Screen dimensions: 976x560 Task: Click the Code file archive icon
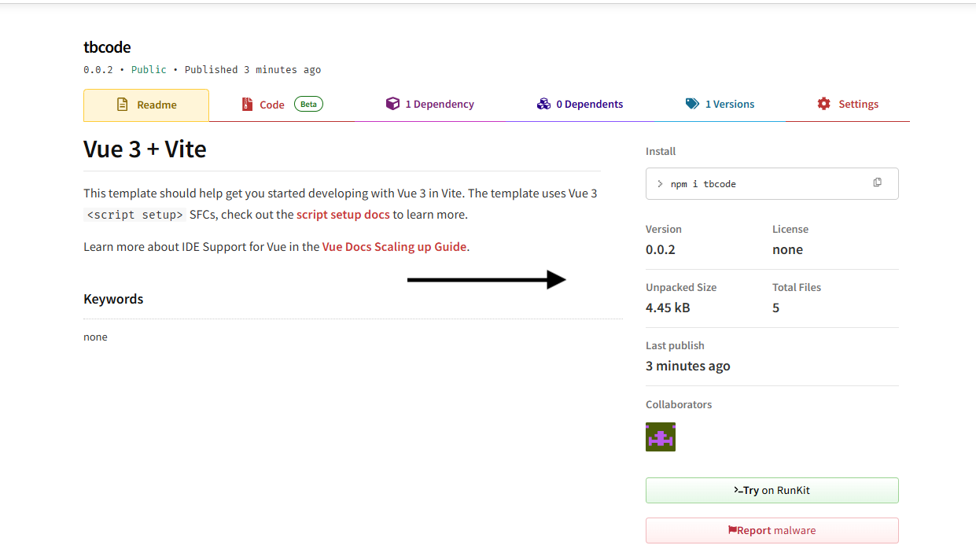pyautogui.click(x=247, y=105)
